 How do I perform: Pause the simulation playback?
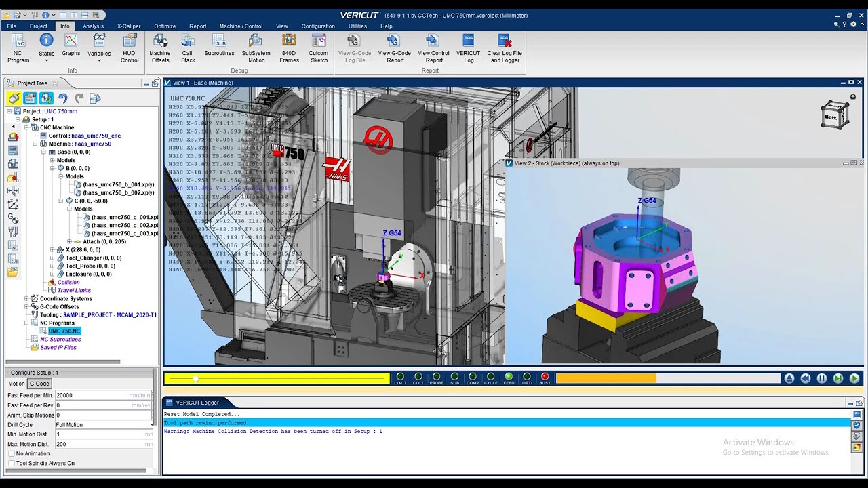(x=822, y=379)
